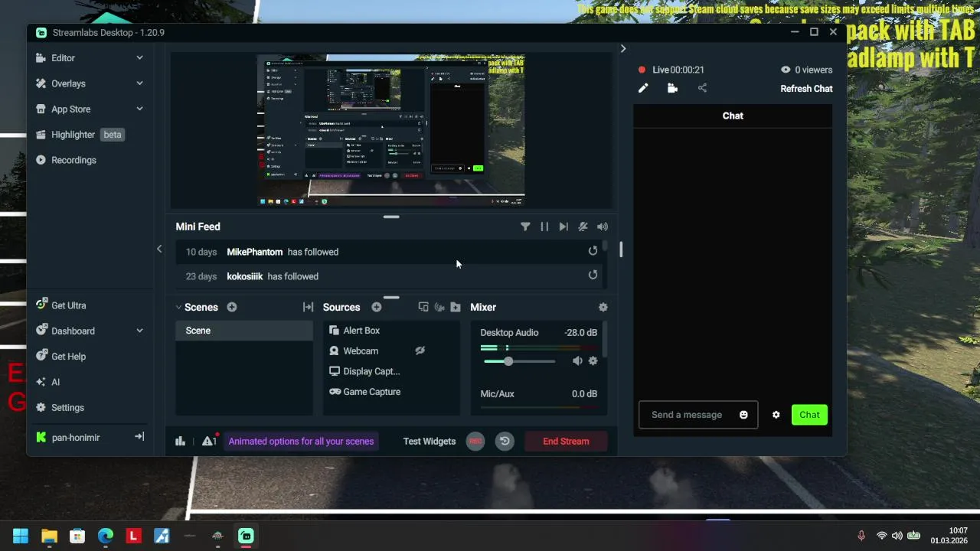Click Animated options for all your scenes

point(301,442)
